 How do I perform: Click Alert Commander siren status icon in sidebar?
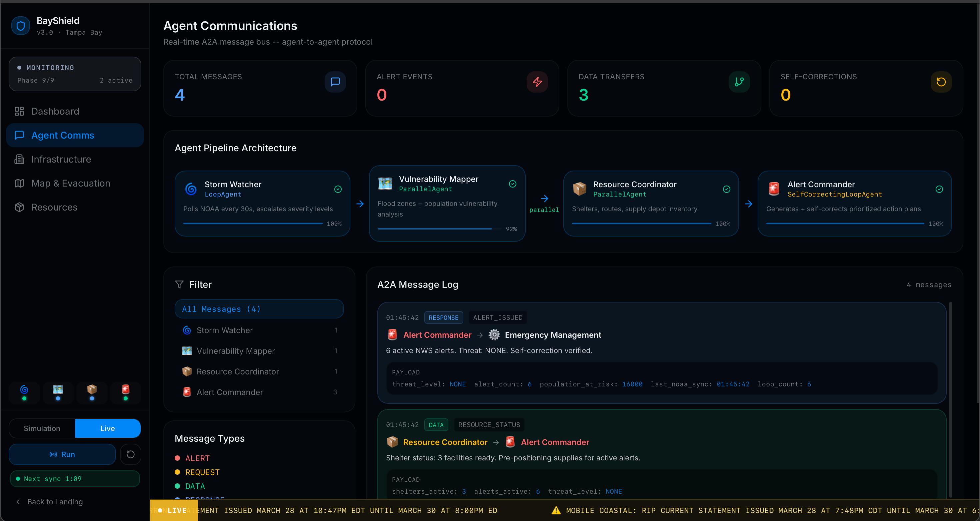pyautogui.click(x=126, y=390)
